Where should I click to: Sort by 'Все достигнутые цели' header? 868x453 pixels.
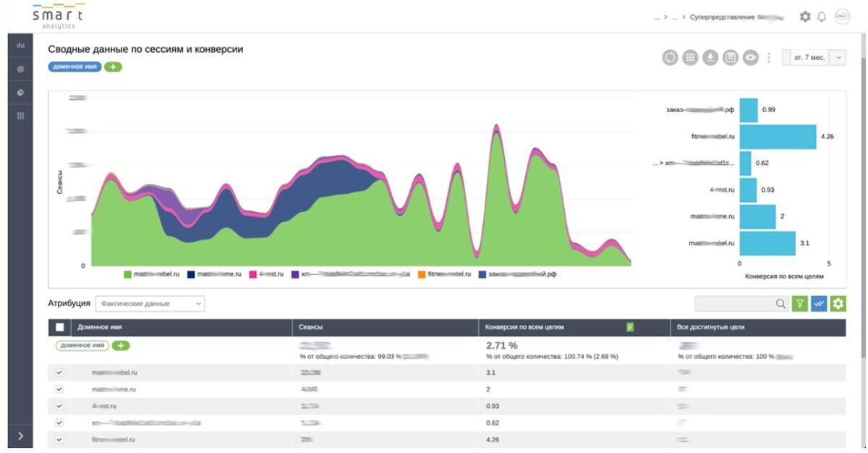(711, 328)
